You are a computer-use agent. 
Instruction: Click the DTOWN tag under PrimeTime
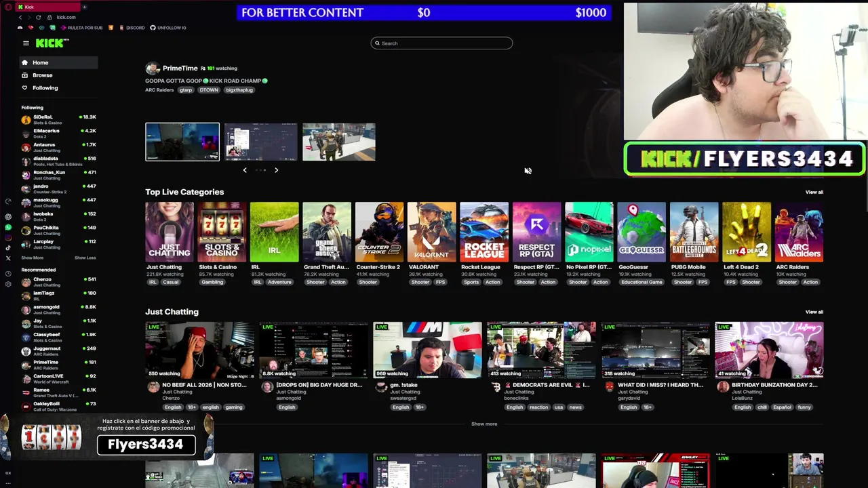coord(209,90)
